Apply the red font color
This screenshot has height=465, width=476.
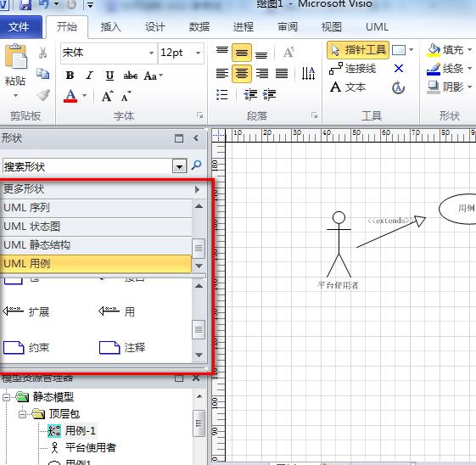(x=70, y=96)
